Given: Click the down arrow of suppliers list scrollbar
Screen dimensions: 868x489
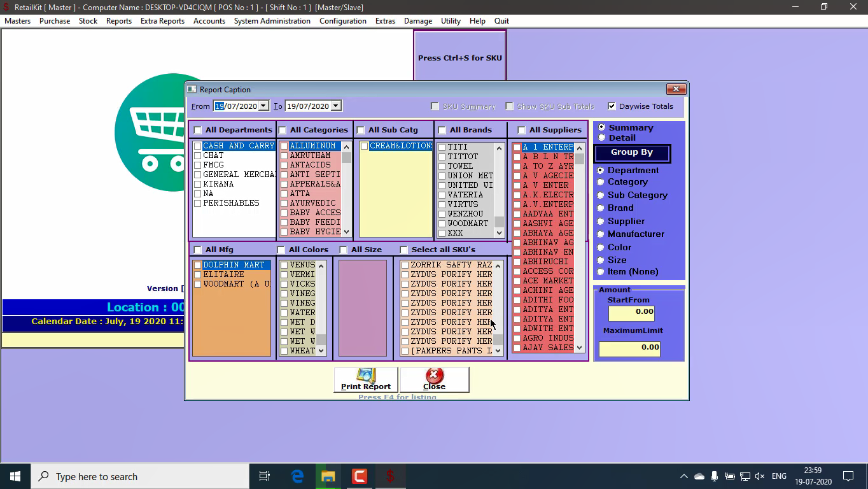Looking at the screenshot, I should tap(579, 348).
